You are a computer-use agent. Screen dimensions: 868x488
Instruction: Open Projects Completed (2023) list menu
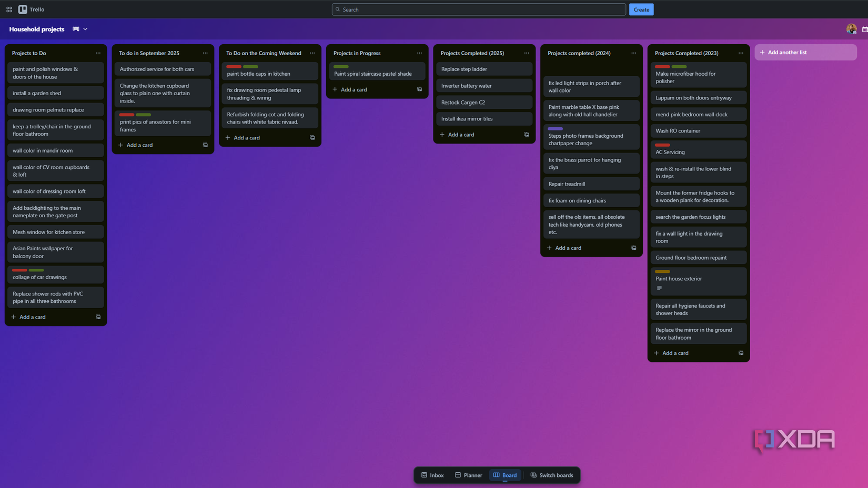tap(741, 53)
